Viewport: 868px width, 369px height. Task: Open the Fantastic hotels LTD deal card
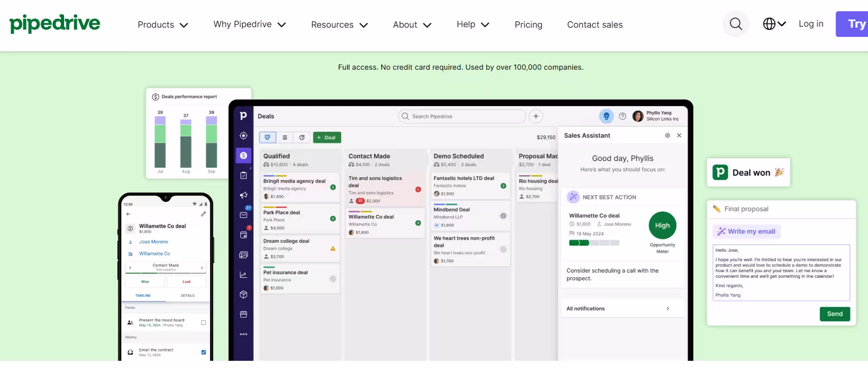click(471, 187)
